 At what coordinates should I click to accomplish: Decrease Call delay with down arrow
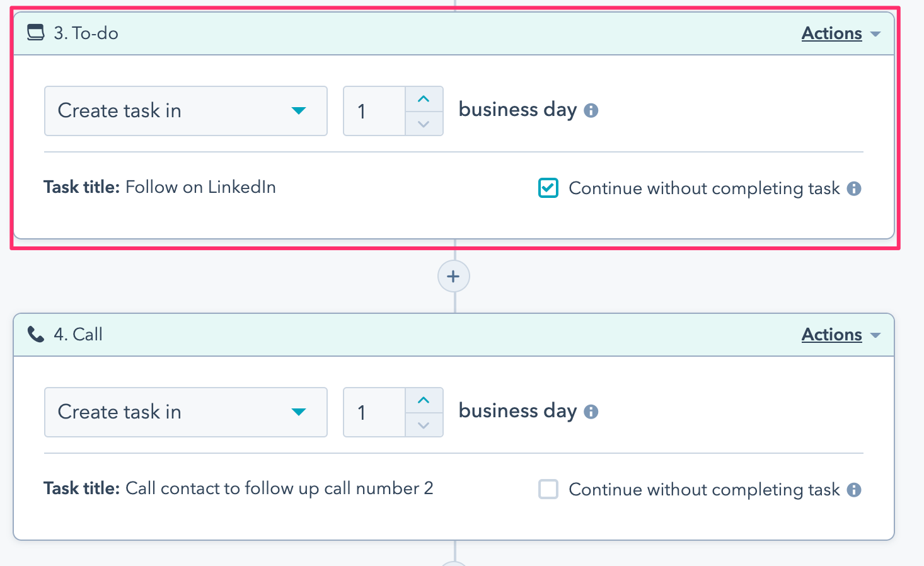tap(424, 425)
